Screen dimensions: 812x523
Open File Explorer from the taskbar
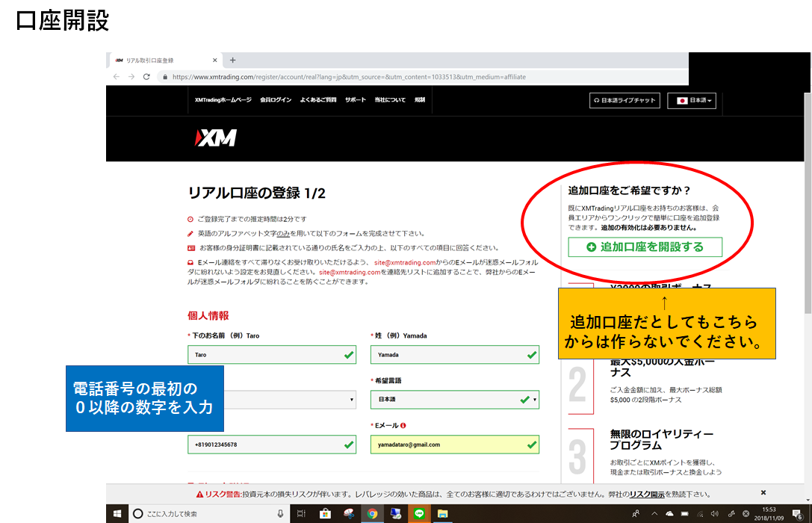tap(442, 514)
